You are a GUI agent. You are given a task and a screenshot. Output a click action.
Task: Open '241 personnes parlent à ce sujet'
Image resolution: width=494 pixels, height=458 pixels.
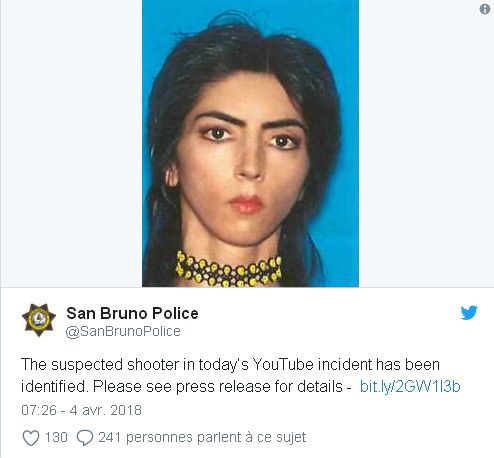202,438
